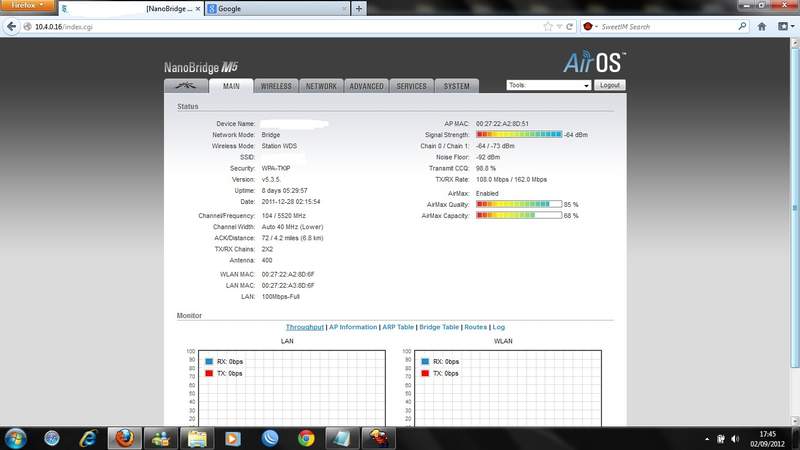800x450 pixels.
Task: Switch to the NETWORK tab
Action: tap(321, 86)
